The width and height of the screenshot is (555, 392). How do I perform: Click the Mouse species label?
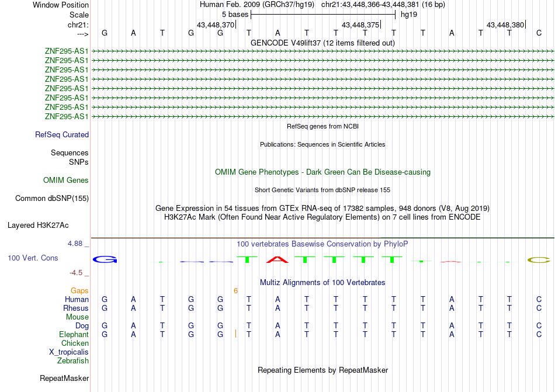click(x=77, y=317)
